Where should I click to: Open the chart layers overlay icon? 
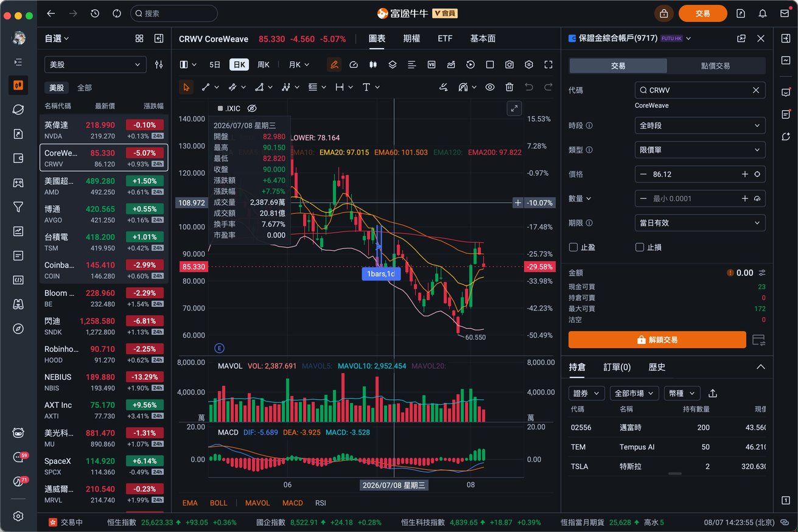coord(393,65)
